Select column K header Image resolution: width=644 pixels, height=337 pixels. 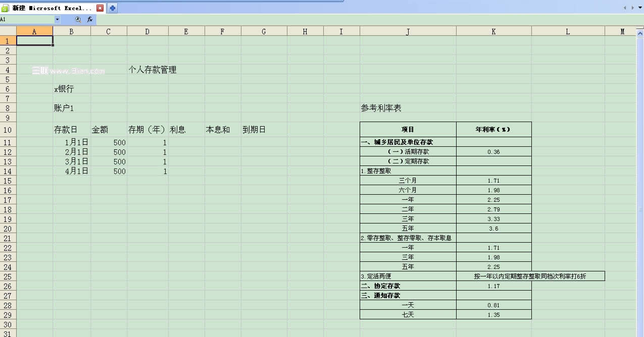494,31
